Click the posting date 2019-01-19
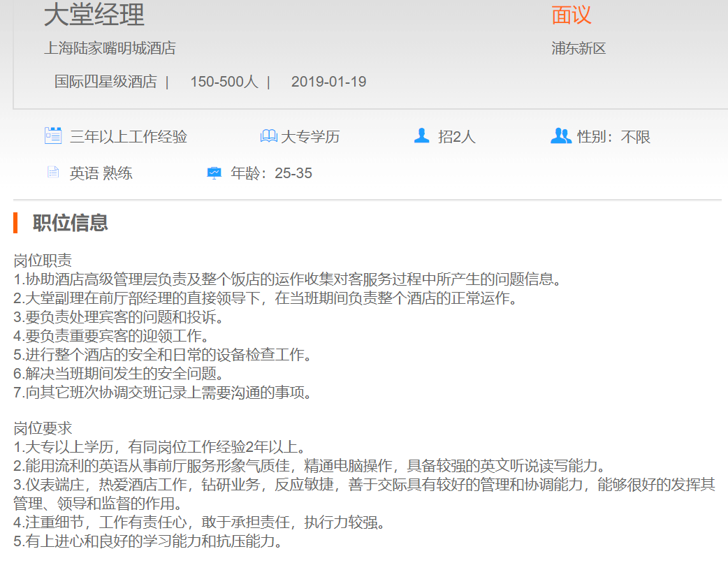 click(x=328, y=82)
